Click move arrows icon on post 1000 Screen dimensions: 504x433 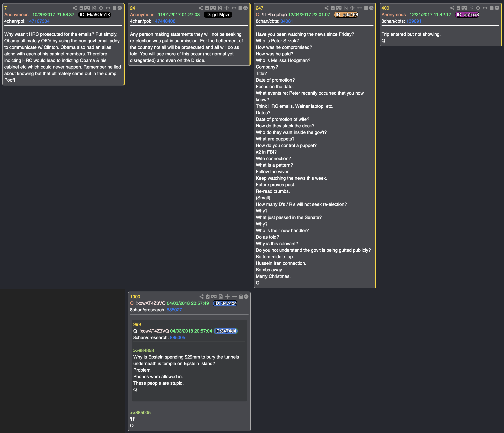227,297
